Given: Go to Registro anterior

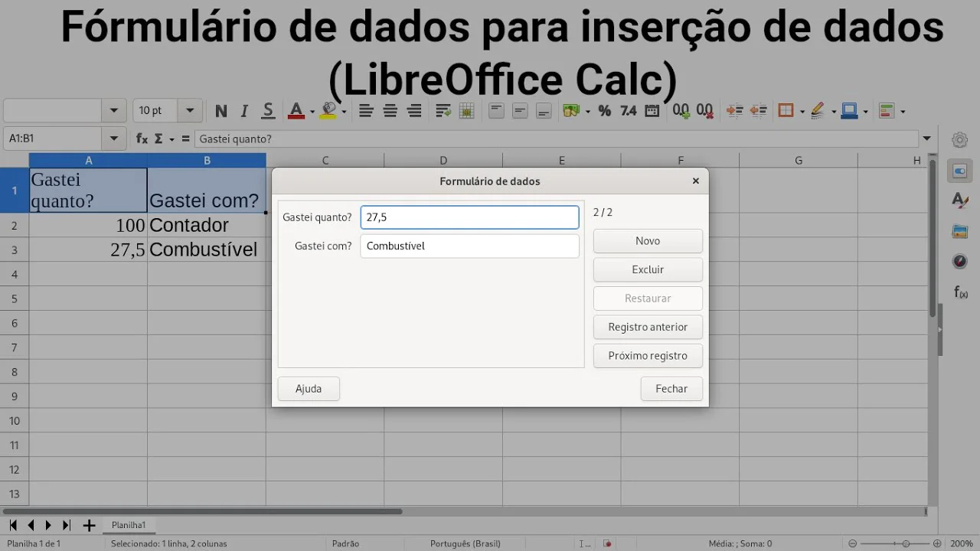Looking at the screenshot, I should pyautogui.click(x=648, y=327).
